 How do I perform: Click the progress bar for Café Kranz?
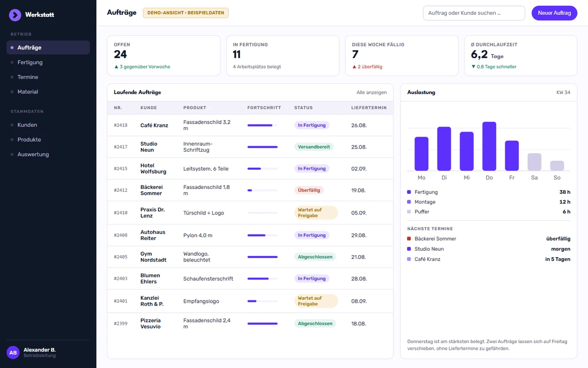263,125
